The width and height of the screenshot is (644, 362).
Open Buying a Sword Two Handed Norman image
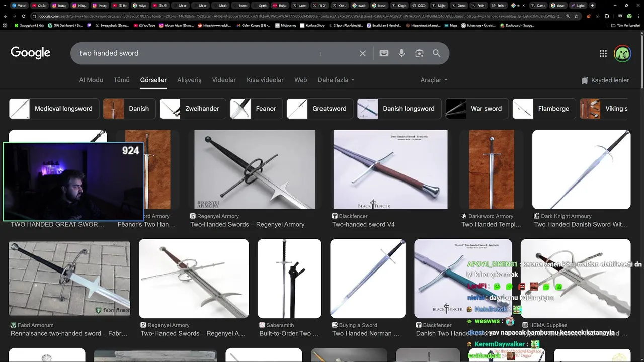click(368, 279)
